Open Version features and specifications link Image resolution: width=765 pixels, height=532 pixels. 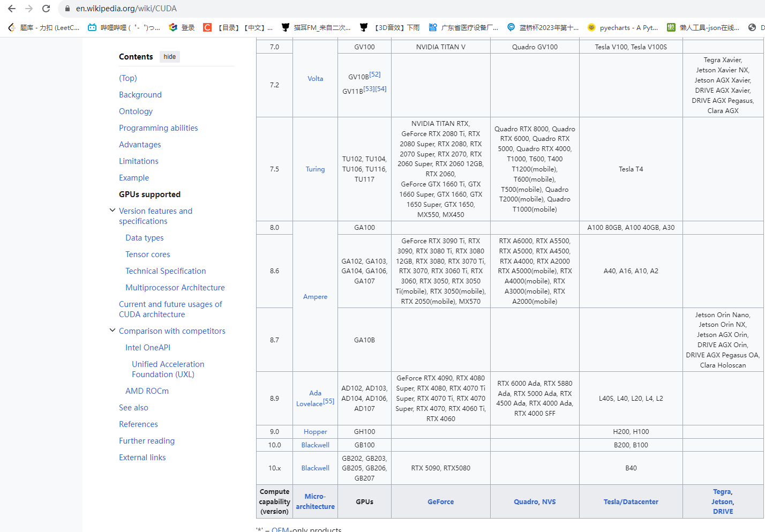(155, 216)
